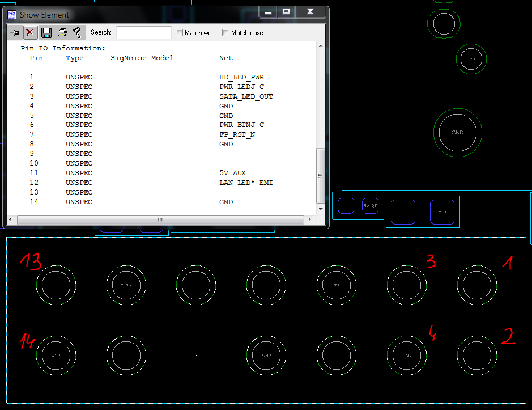The image size is (532, 410).
Task: Click the red X close-text icon
Action: point(30,33)
